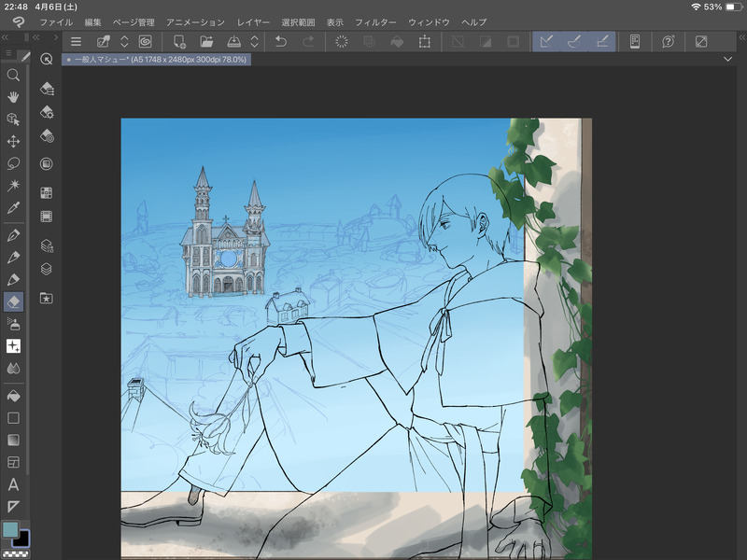Select the Eraser tool
This screenshot has height=560, width=747.
click(x=13, y=301)
